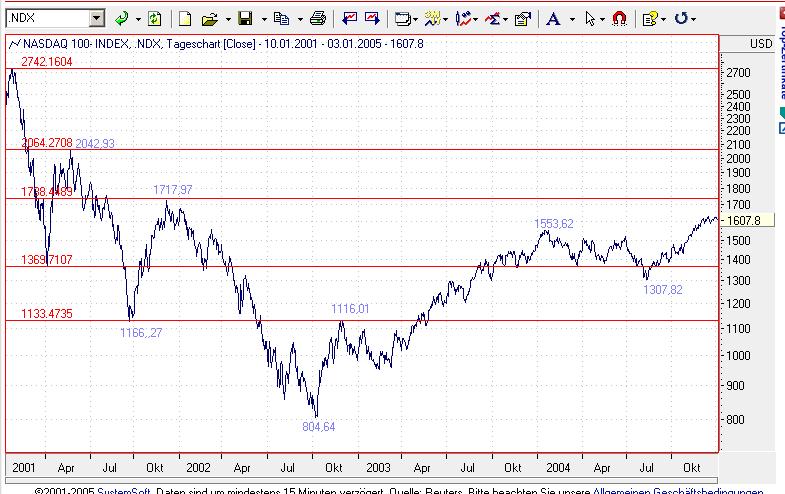
Task: Create a new blank chart document
Action: [185, 19]
